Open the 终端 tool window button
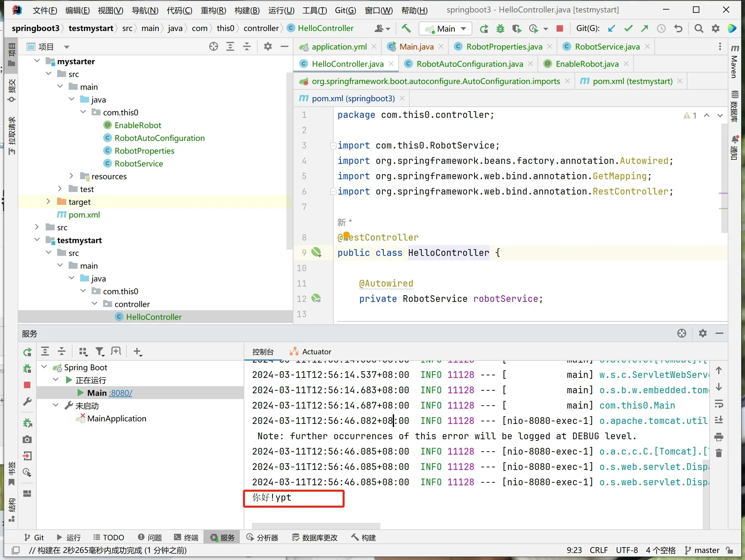The image size is (745, 560). pyautogui.click(x=186, y=537)
